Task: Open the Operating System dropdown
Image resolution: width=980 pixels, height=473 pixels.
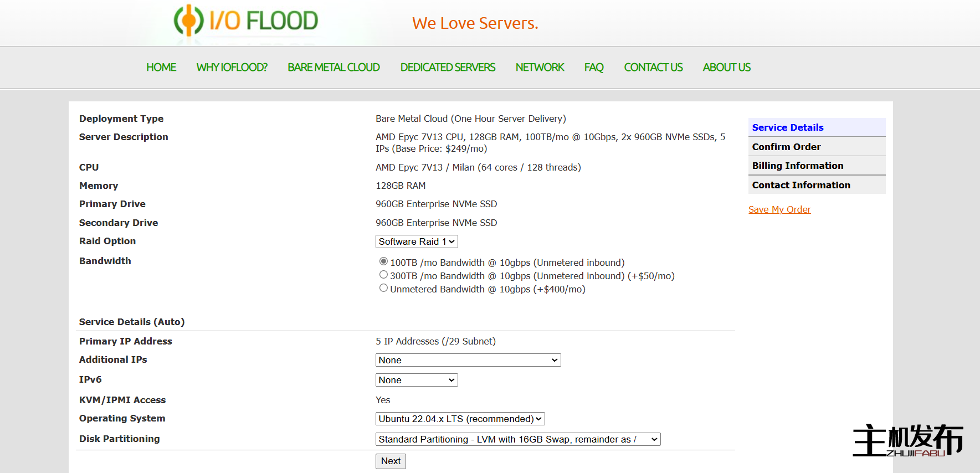Action: 460,419
